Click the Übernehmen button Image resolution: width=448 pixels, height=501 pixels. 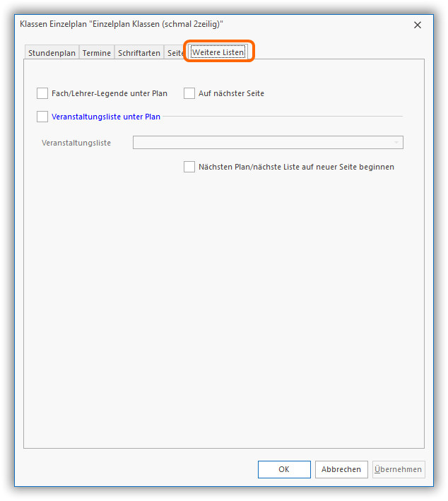(x=399, y=469)
